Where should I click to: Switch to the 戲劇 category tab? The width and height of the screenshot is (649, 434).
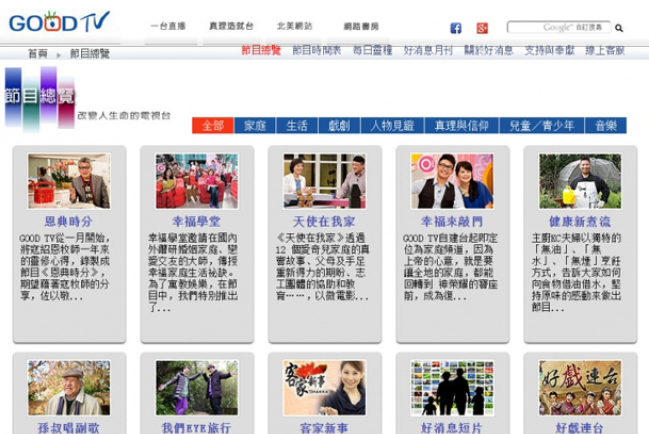coord(339,126)
